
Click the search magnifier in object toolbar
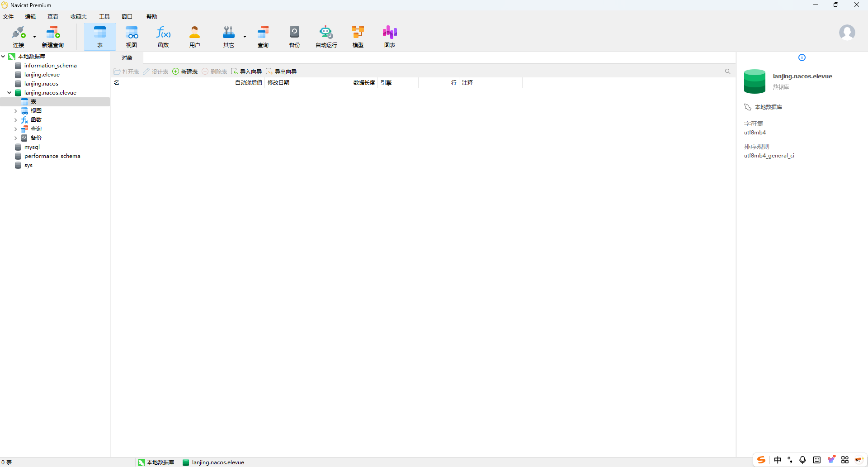point(728,71)
